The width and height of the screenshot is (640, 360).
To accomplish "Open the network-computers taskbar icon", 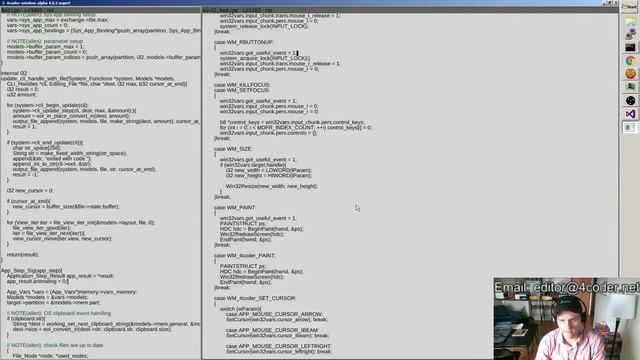I will point(630,34).
